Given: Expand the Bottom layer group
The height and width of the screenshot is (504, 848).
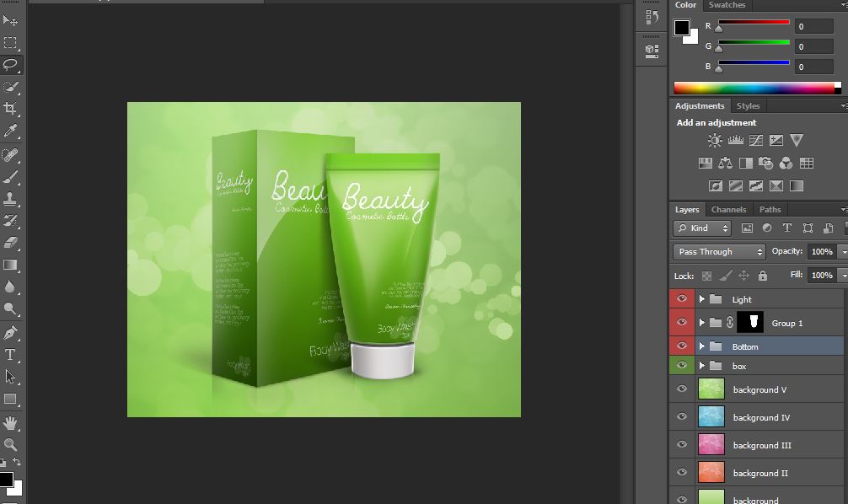Looking at the screenshot, I should click(x=702, y=346).
